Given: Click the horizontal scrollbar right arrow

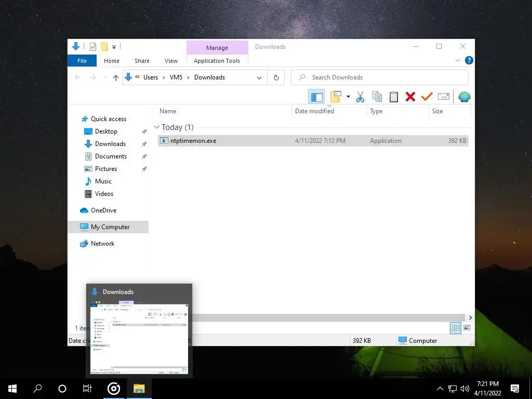Looking at the screenshot, I should [470, 317].
